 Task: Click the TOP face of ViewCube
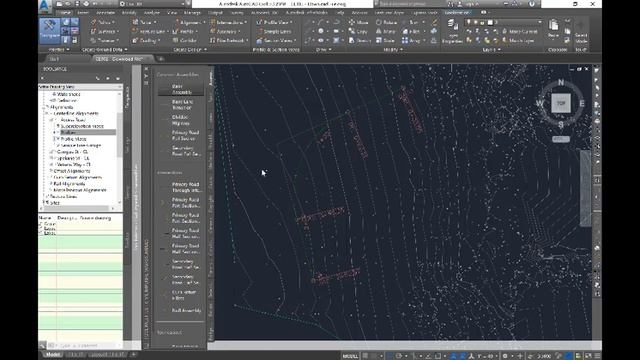point(561,103)
